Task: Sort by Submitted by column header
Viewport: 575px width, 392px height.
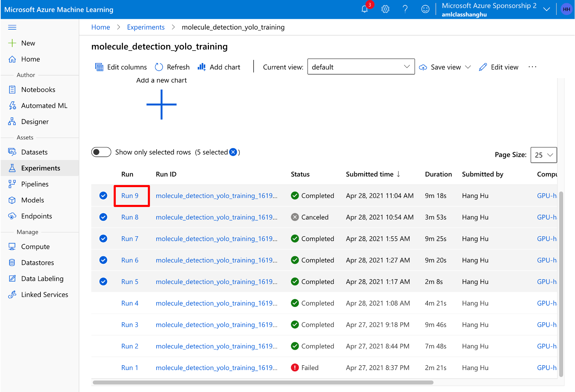Action: click(x=483, y=174)
